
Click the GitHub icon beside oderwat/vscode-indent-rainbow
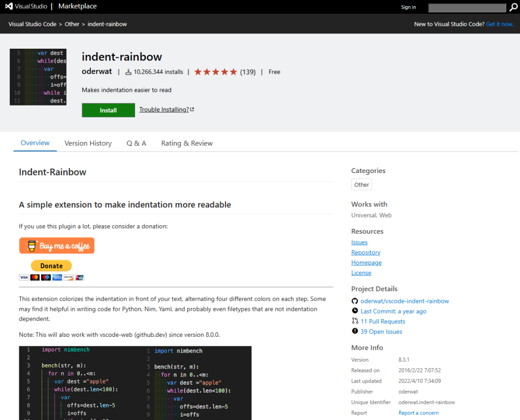[355, 301]
